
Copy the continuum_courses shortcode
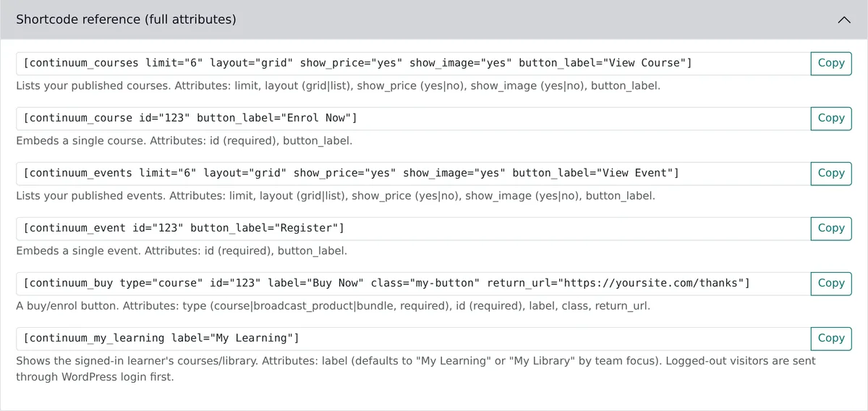(831, 63)
